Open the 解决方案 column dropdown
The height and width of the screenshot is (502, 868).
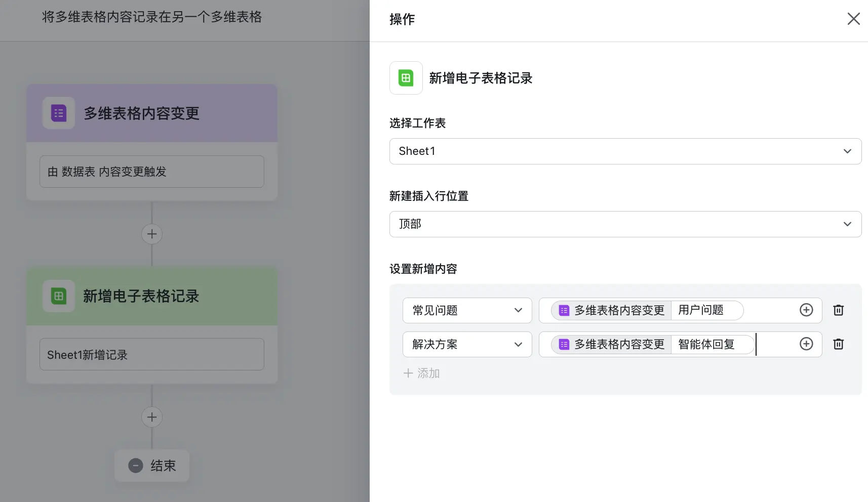pyautogui.click(x=467, y=344)
